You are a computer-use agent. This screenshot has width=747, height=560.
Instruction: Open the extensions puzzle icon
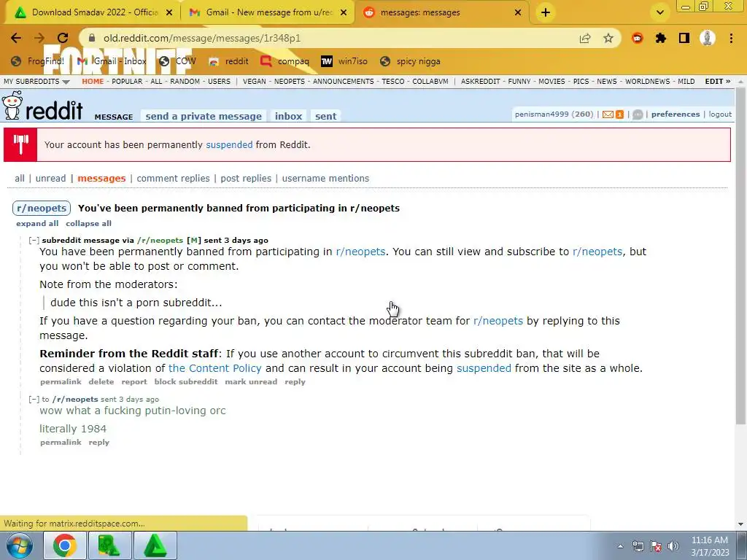click(x=660, y=38)
